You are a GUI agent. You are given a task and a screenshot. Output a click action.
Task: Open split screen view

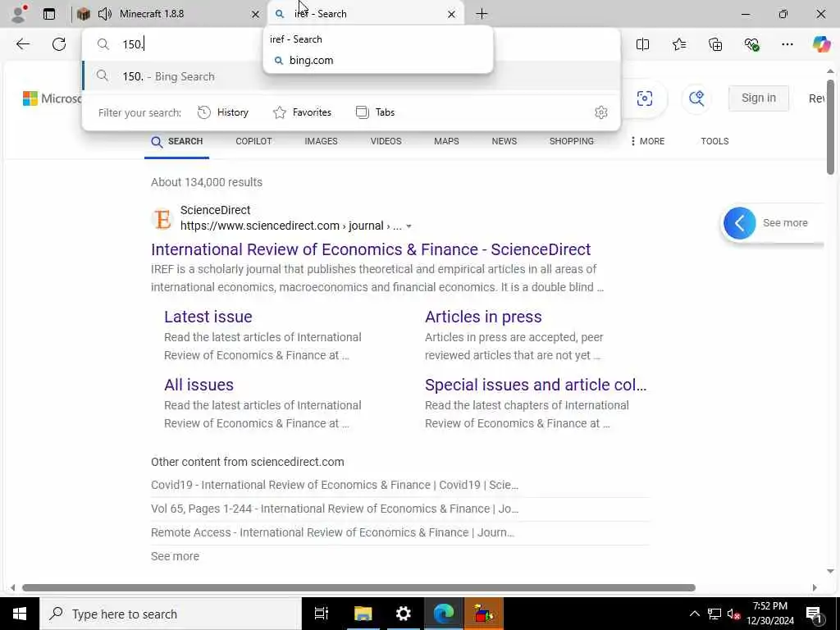pos(642,44)
